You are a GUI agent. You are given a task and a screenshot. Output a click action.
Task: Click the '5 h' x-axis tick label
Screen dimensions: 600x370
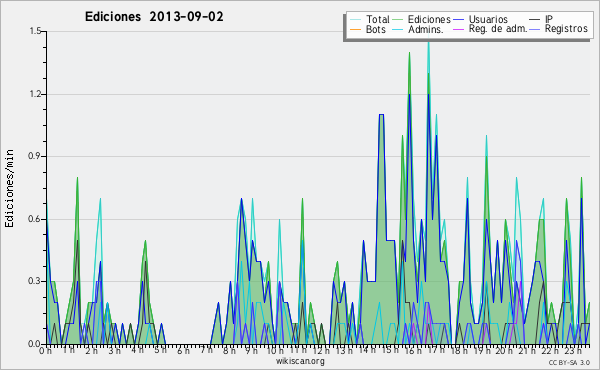[160, 350]
